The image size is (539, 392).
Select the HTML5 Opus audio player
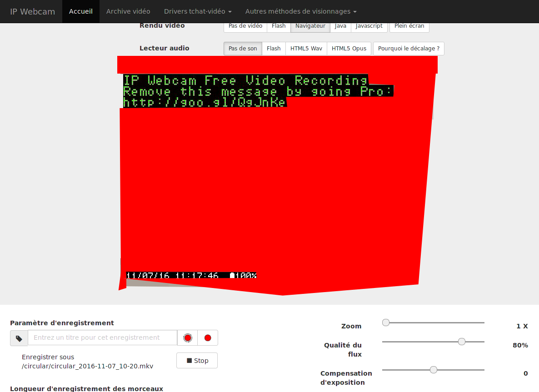pyautogui.click(x=349, y=49)
